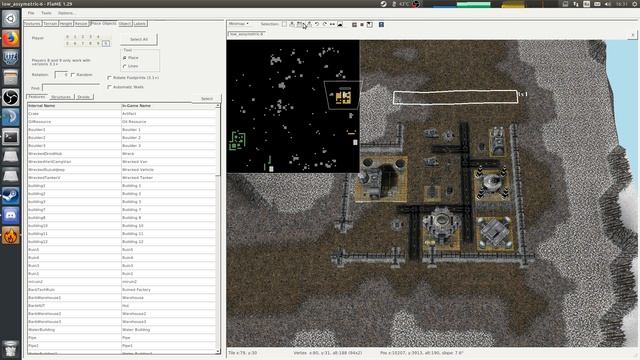Image resolution: width=640 pixels, height=360 pixels.
Task: Click the blue icon at toolbar end
Action: point(381,24)
